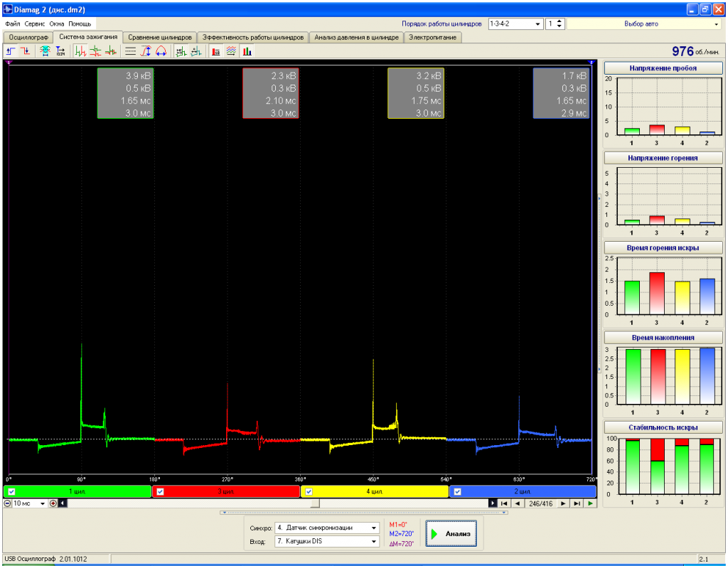Switch to Эффективность работы цилиндров tab
This screenshot has width=728, height=566.
[253, 38]
